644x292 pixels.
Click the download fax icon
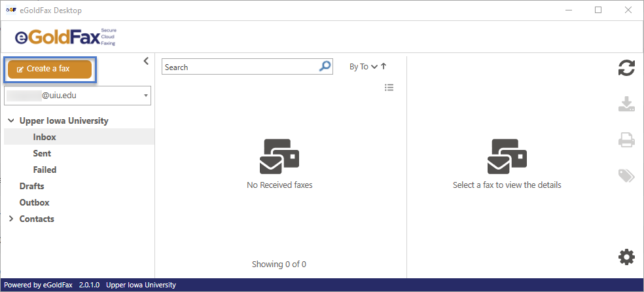coord(626,104)
